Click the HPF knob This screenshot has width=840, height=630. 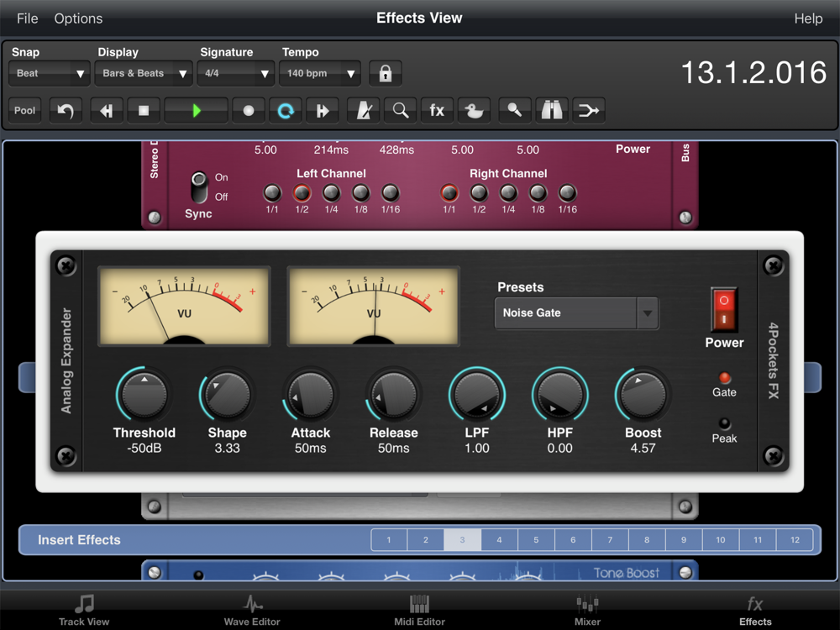point(559,395)
